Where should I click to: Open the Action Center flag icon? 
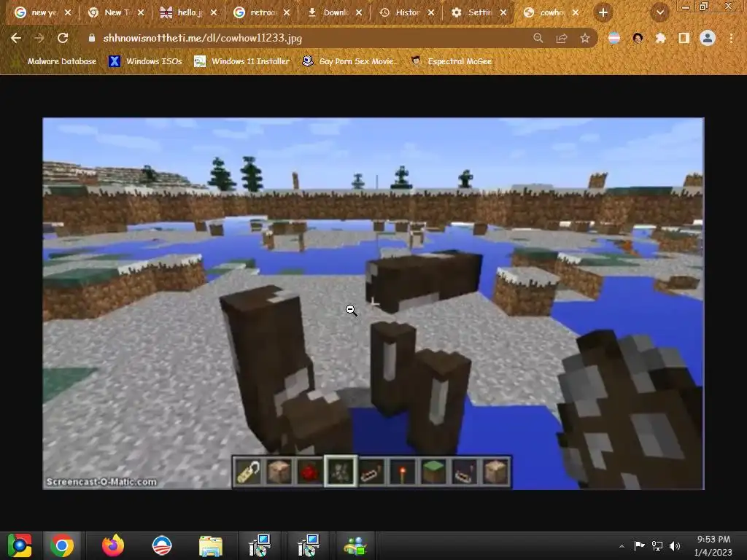click(x=639, y=545)
